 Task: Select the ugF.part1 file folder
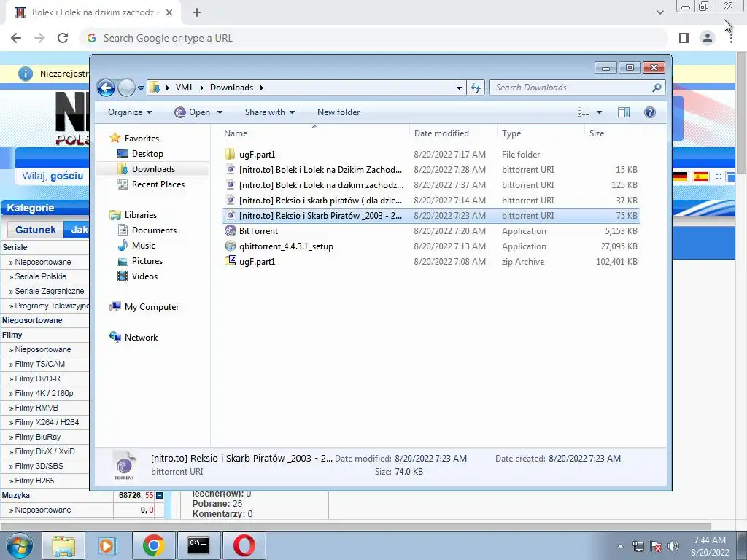coord(430,155)
